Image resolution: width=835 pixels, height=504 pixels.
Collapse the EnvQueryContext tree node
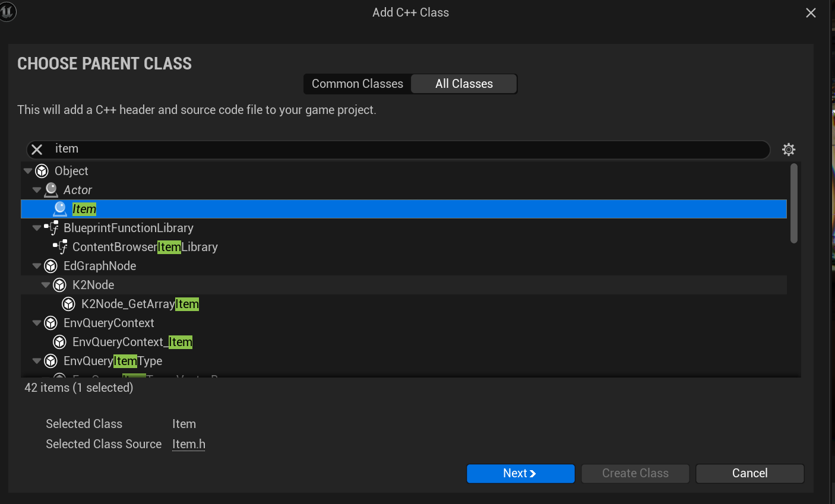37,323
